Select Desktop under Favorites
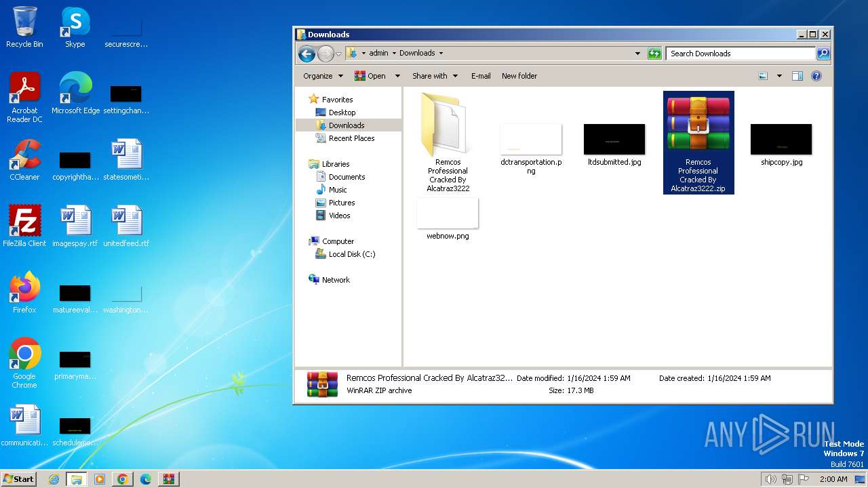 [x=342, y=113]
